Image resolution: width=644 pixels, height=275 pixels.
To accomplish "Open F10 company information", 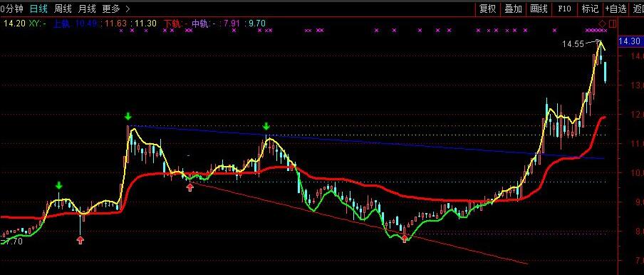I will point(564,9).
